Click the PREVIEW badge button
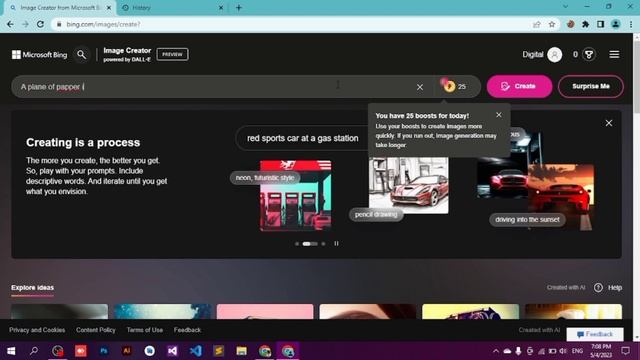The width and height of the screenshot is (640, 360). point(172,54)
